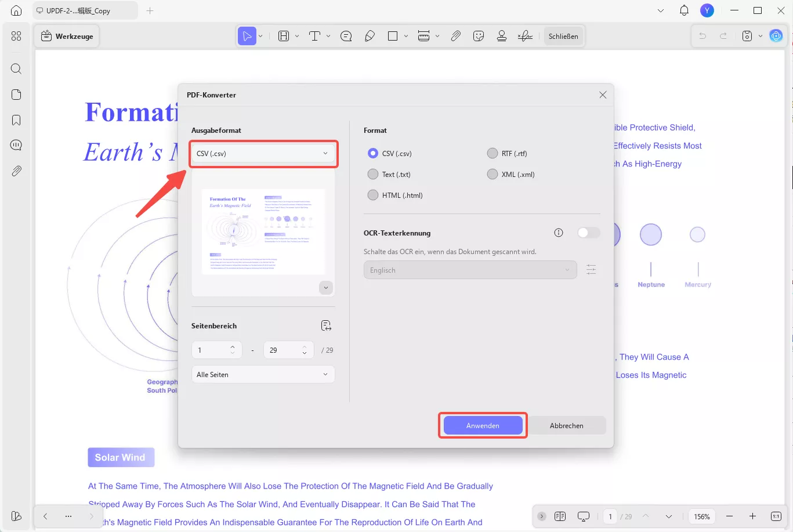The width and height of the screenshot is (793, 532).
Task: Open the CSV (.csv) output format dropdown
Action: [x=263, y=153]
